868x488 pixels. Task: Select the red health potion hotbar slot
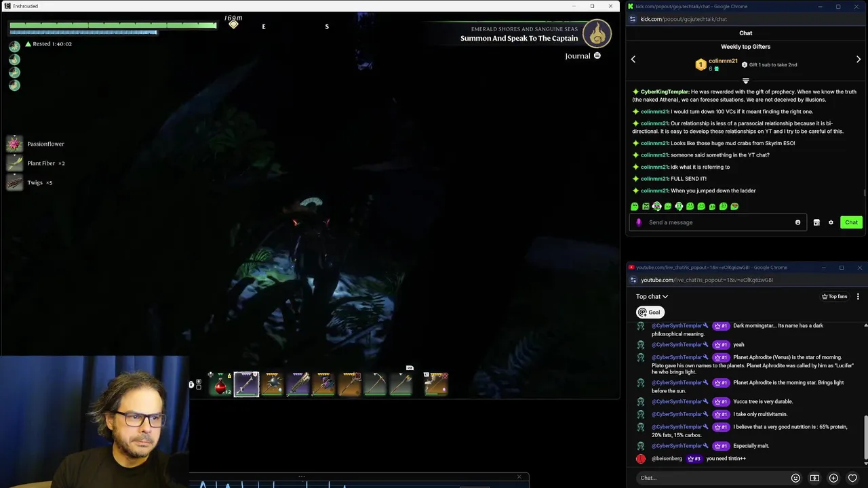[x=220, y=384]
